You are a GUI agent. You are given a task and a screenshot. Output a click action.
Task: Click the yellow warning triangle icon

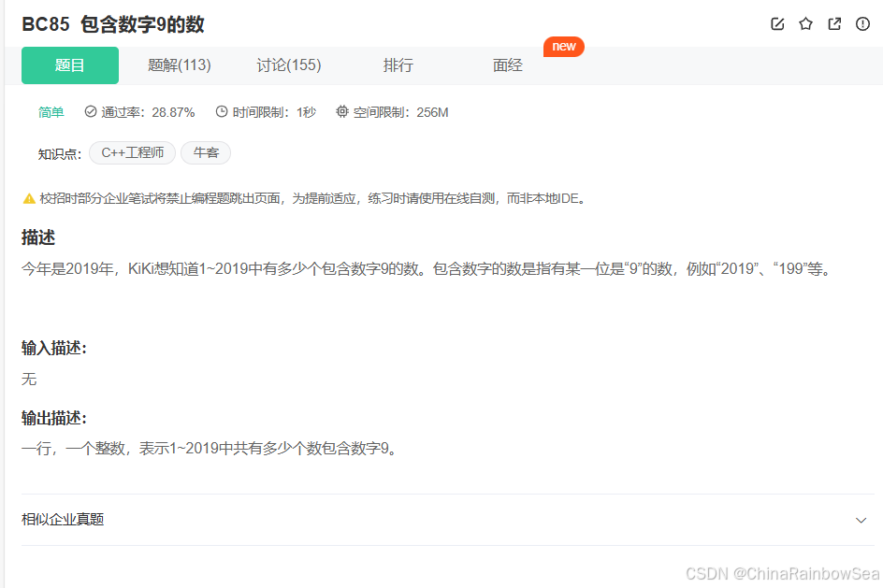pos(29,198)
